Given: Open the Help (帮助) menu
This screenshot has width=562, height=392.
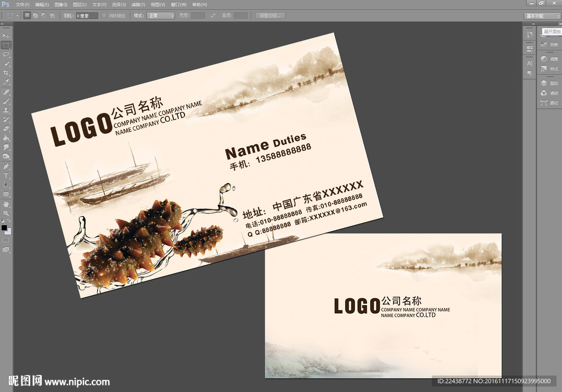Looking at the screenshot, I should (199, 4).
